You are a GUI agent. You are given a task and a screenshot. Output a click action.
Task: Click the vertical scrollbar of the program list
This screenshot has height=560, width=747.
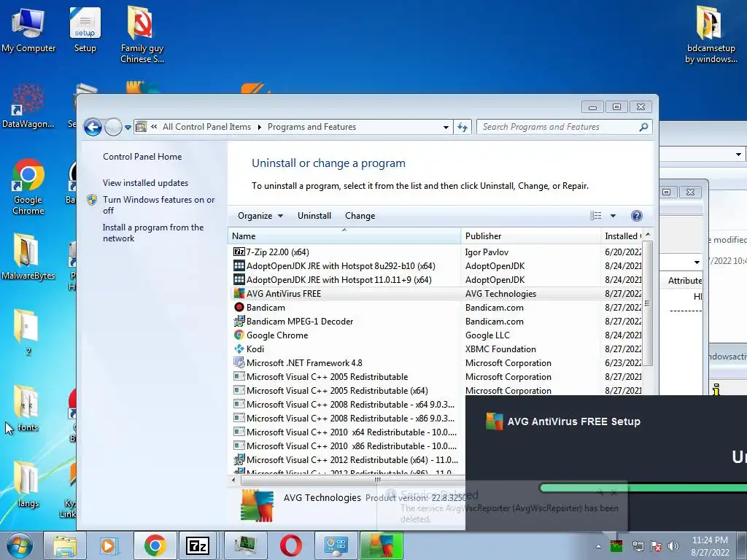point(647,303)
